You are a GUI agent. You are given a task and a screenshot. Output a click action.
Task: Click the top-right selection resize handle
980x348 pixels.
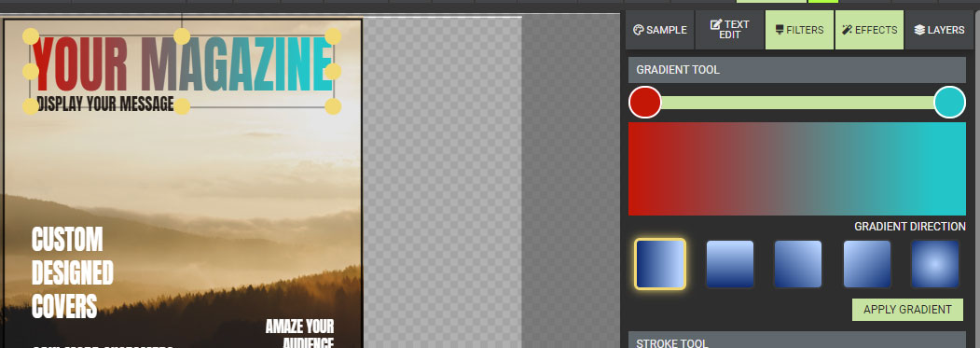coord(333,36)
